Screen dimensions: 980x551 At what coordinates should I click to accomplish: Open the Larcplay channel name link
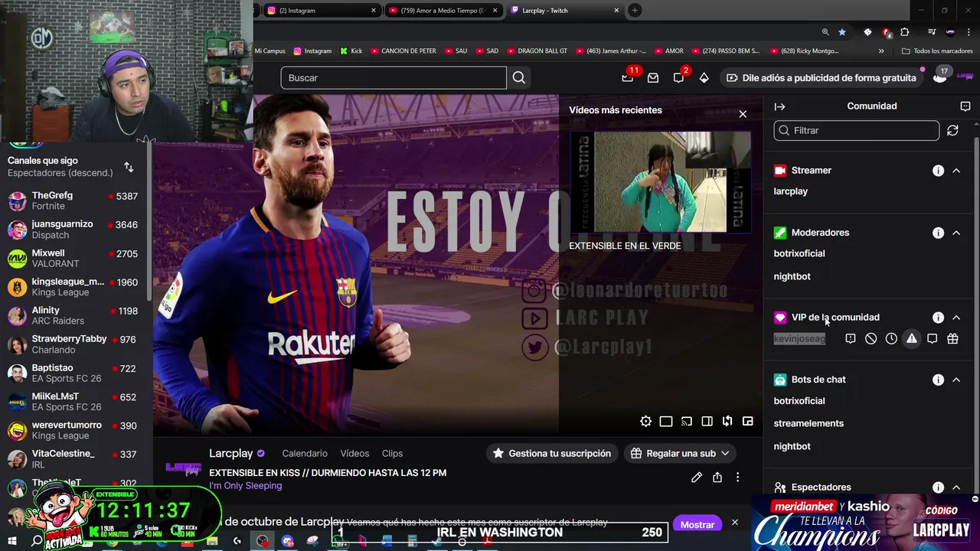click(231, 453)
